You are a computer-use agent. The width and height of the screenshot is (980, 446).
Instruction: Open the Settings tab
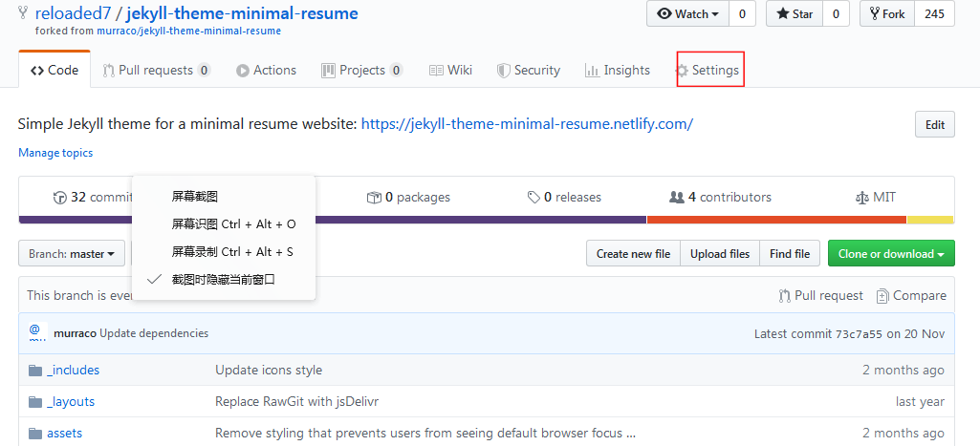(710, 71)
